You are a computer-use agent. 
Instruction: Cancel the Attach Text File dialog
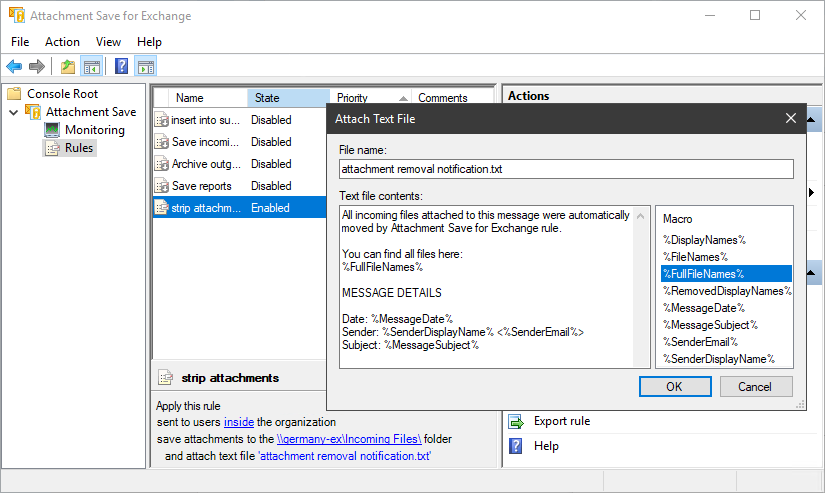coord(756,387)
